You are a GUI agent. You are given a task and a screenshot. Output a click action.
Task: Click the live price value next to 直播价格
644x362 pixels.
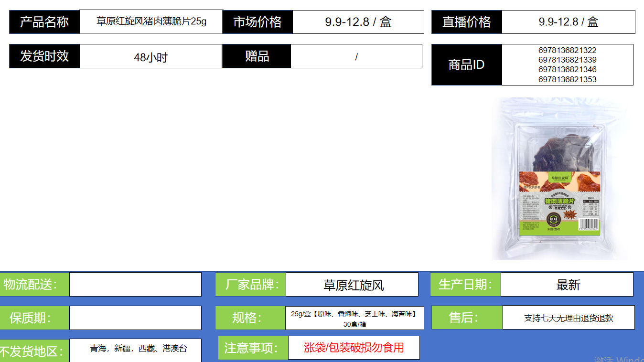pyautogui.click(x=568, y=22)
